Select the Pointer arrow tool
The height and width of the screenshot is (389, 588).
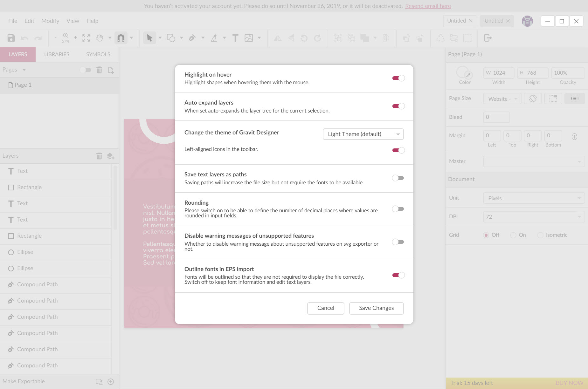coord(149,38)
